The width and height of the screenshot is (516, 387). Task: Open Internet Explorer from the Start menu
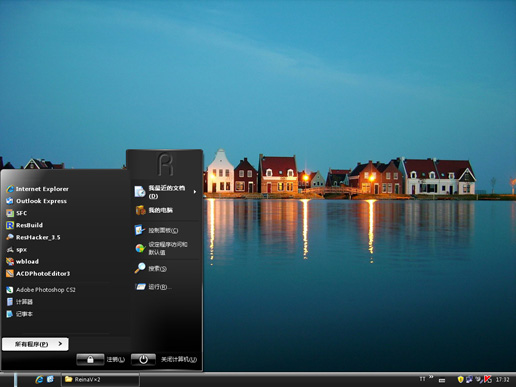tap(37, 189)
